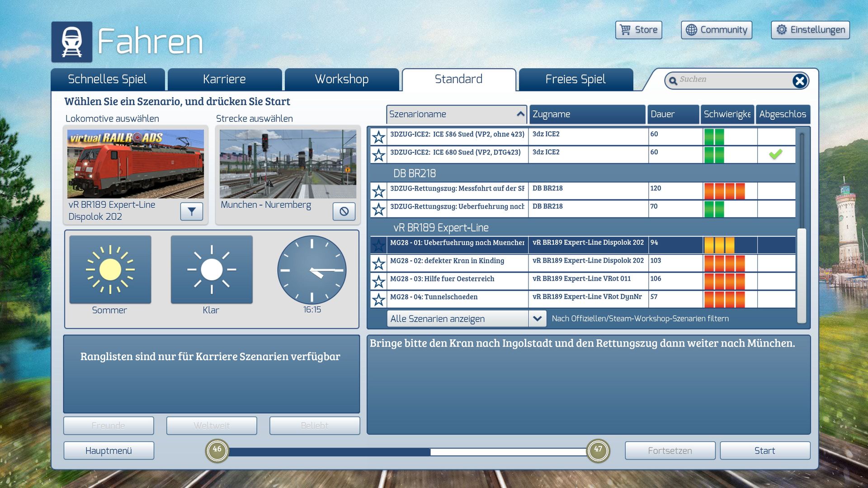The width and height of the screenshot is (868, 488).
Task: Open locomotive filter funnel icon
Action: 192,211
